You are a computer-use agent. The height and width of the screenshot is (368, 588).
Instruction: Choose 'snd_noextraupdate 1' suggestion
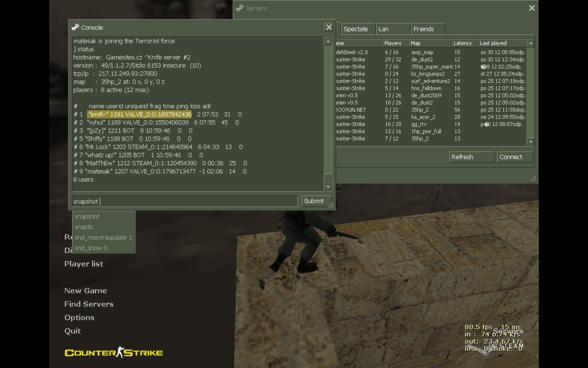tap(104, 237)
